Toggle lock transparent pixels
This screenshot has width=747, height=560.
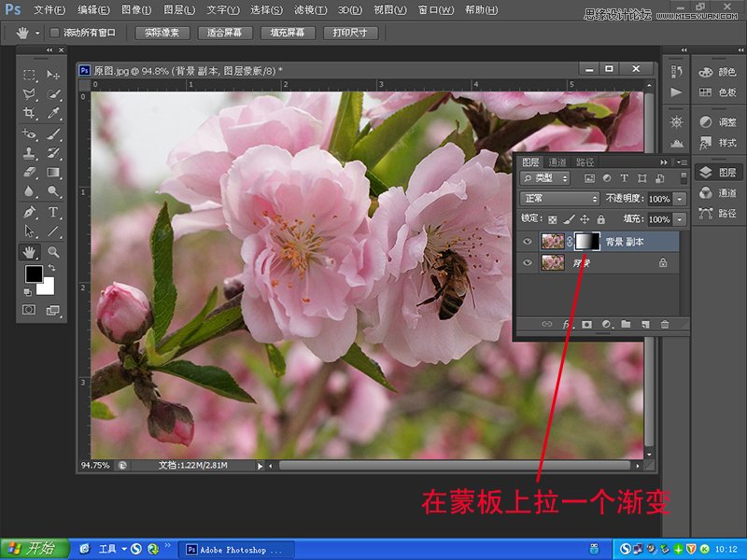pos(552,219)
